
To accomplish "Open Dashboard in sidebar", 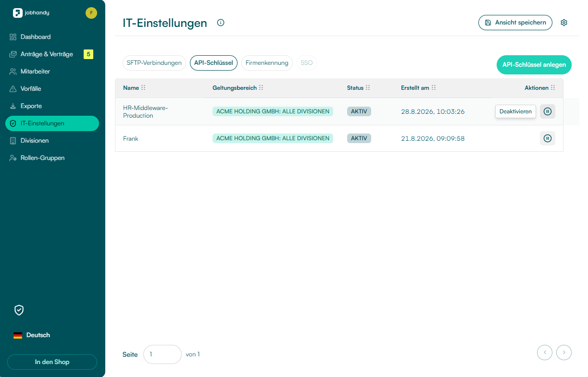I will point(52,37).
